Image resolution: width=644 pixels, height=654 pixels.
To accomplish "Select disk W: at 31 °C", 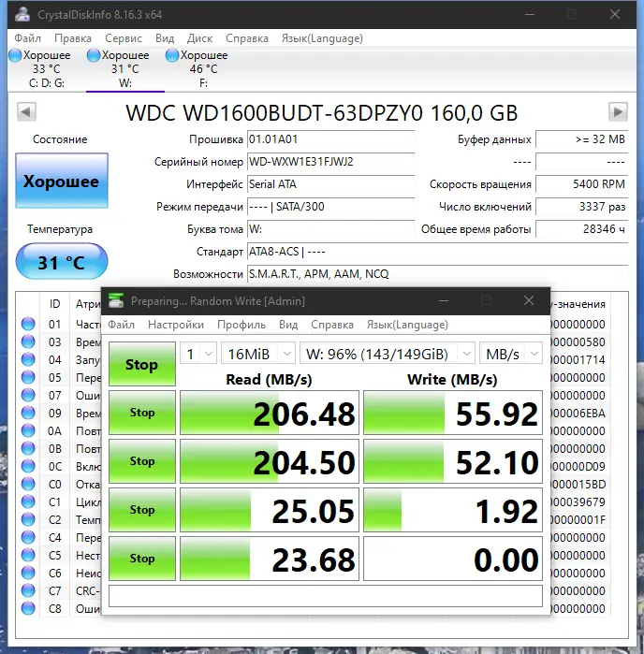I will (x=124, y=69).
